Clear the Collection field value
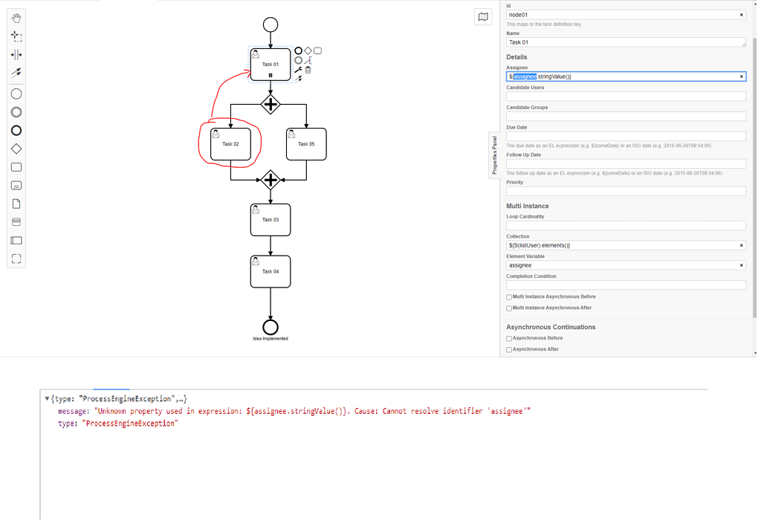The image size is (761, 532). pos(741,245)
